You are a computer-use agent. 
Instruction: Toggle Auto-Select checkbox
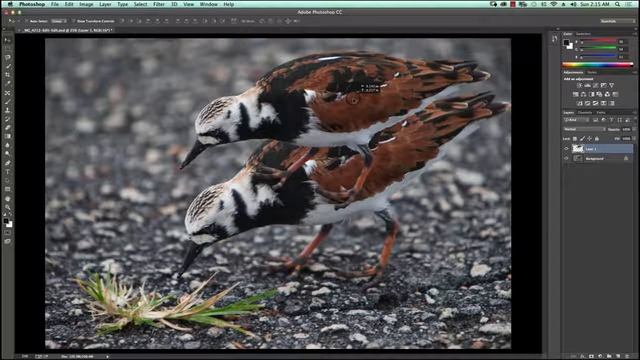(27, 21)
